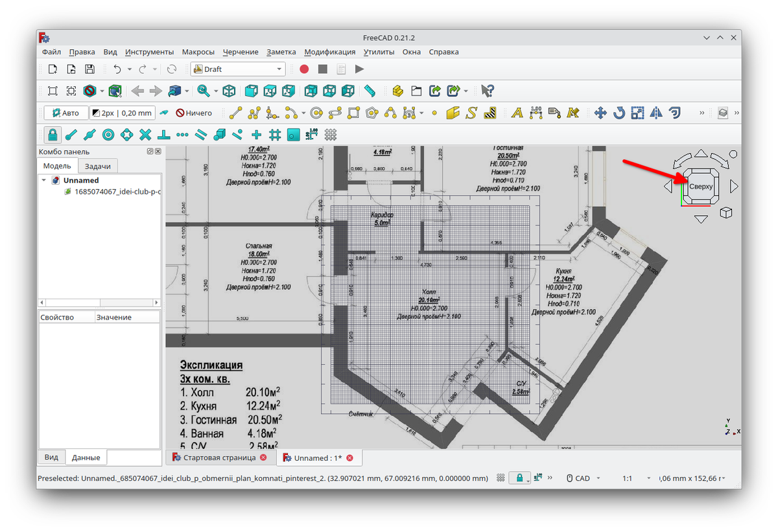Open the Черчение menu

241,52
